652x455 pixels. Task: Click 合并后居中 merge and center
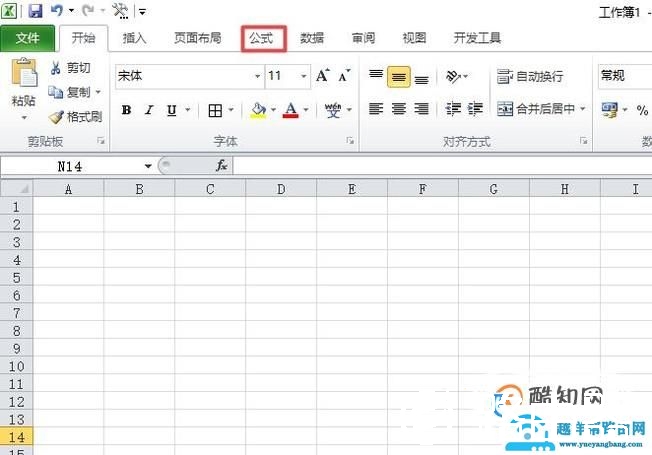(536, 109)
